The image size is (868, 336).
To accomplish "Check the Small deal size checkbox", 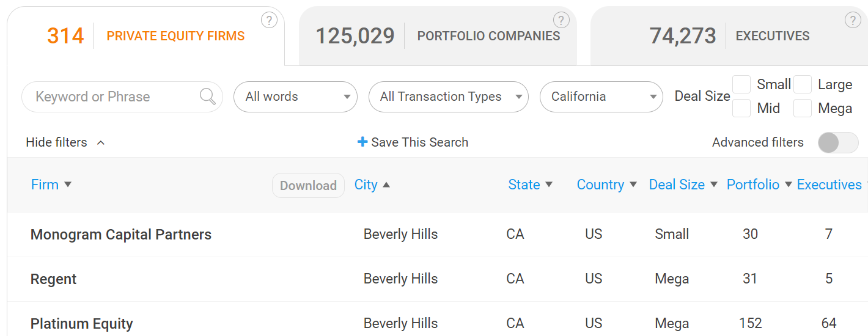I will pyautogui.click(x=741, y=84).
